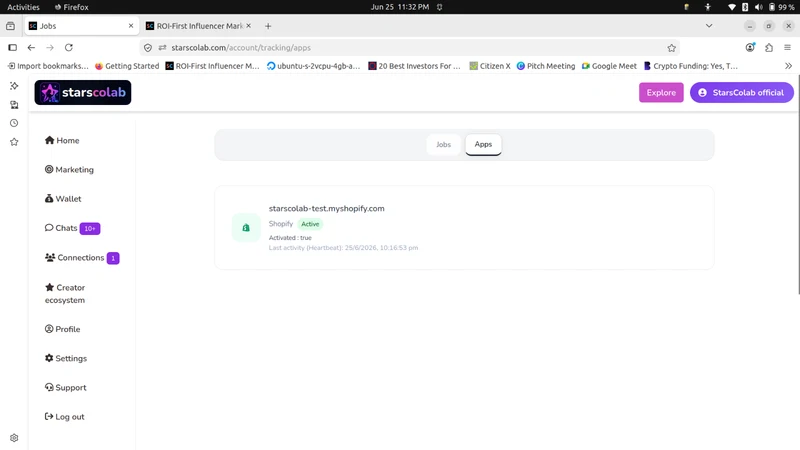Open Firefox application hamburger menu

[787, 47]
